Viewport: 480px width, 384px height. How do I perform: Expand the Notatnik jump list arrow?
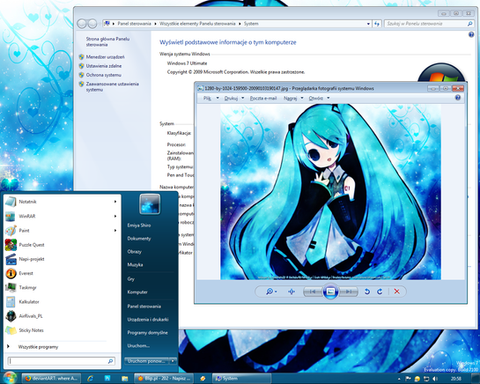pyautogui.click(x=115, y=202)
